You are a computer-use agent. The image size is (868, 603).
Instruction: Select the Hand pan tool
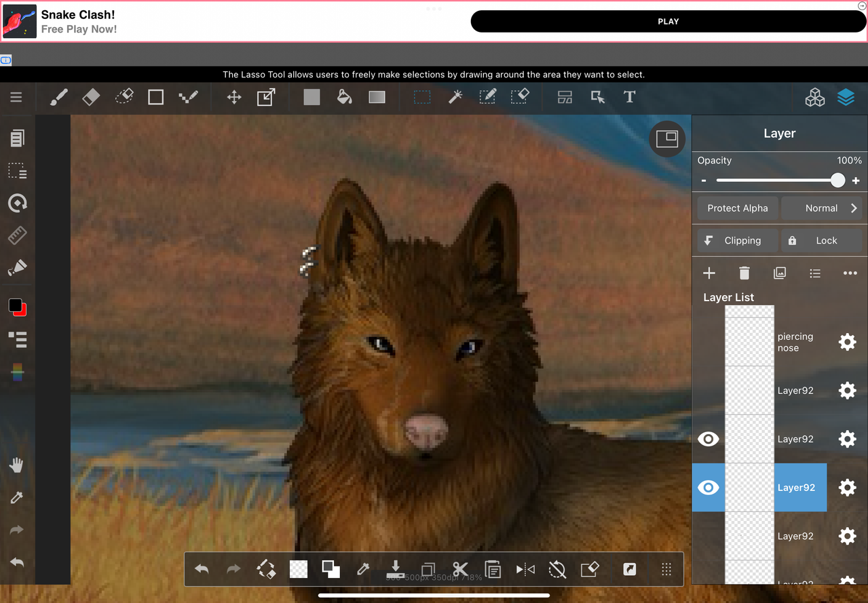coord(17,465)
